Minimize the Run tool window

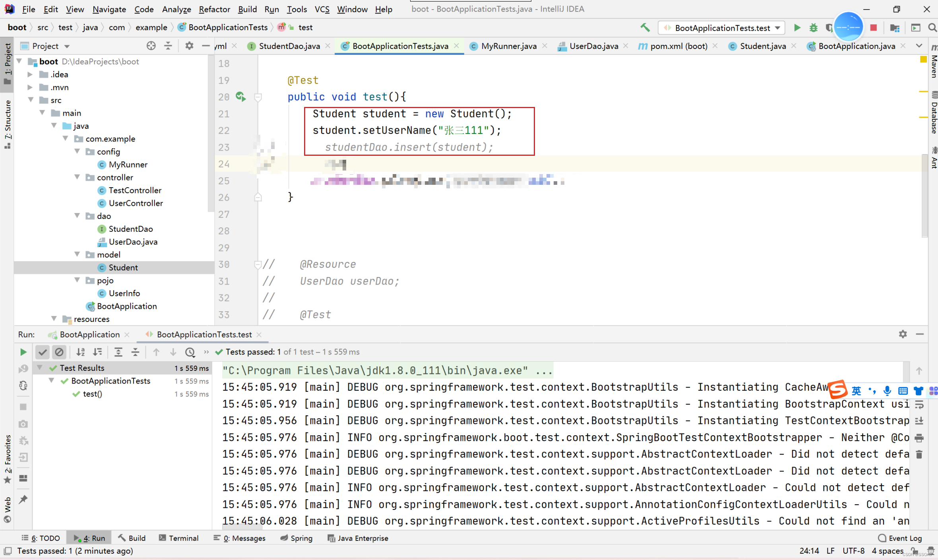(920, 334)
